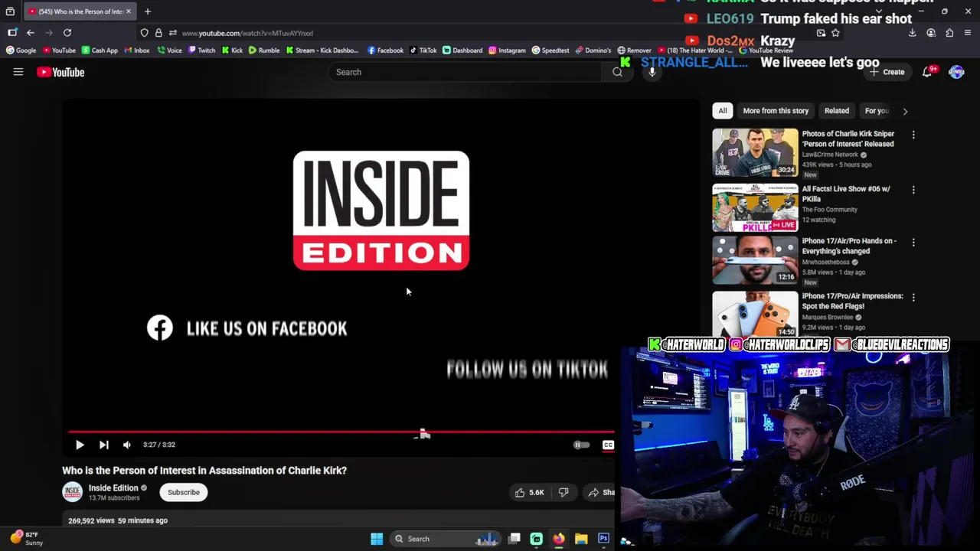Viewport: 980px width, 551px height.
Task: Mute the video volume speaker
Action: click(x=127, y=445)
